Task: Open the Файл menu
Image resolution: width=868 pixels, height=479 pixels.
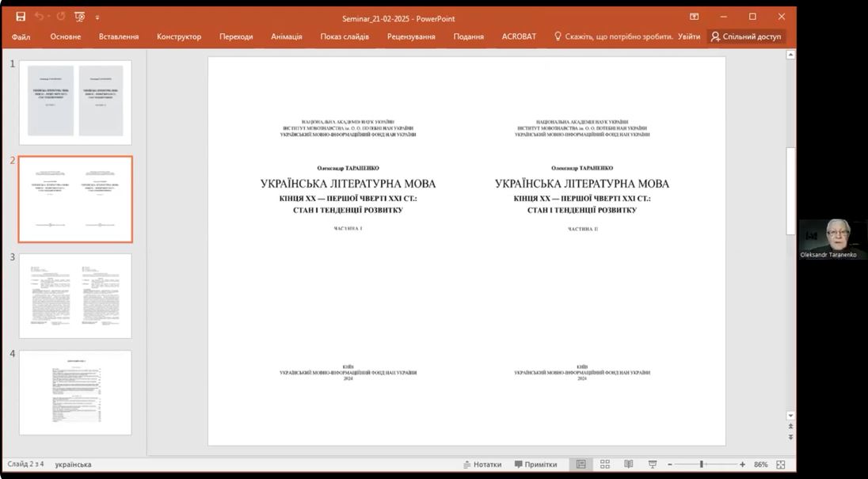Action: pyautogui.click(x=21, y=36)
